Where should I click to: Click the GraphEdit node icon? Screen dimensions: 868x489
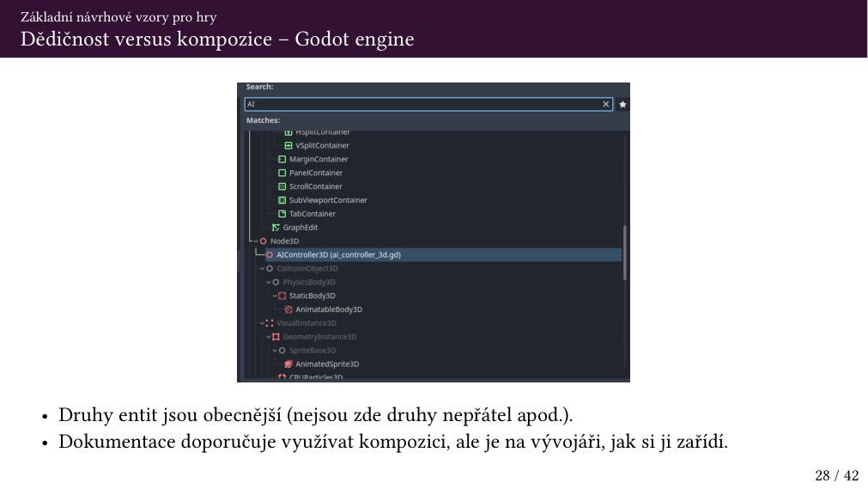276,228
